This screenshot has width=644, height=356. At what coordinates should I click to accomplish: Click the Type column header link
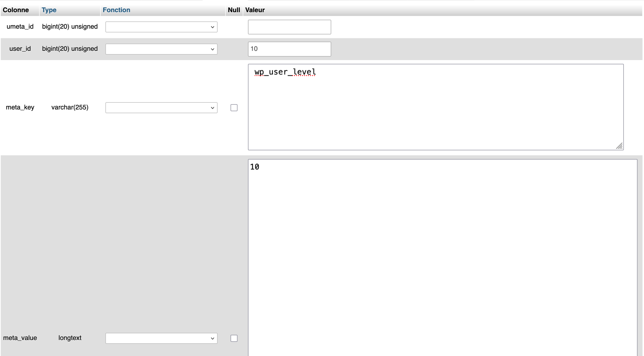coord(49,10)
